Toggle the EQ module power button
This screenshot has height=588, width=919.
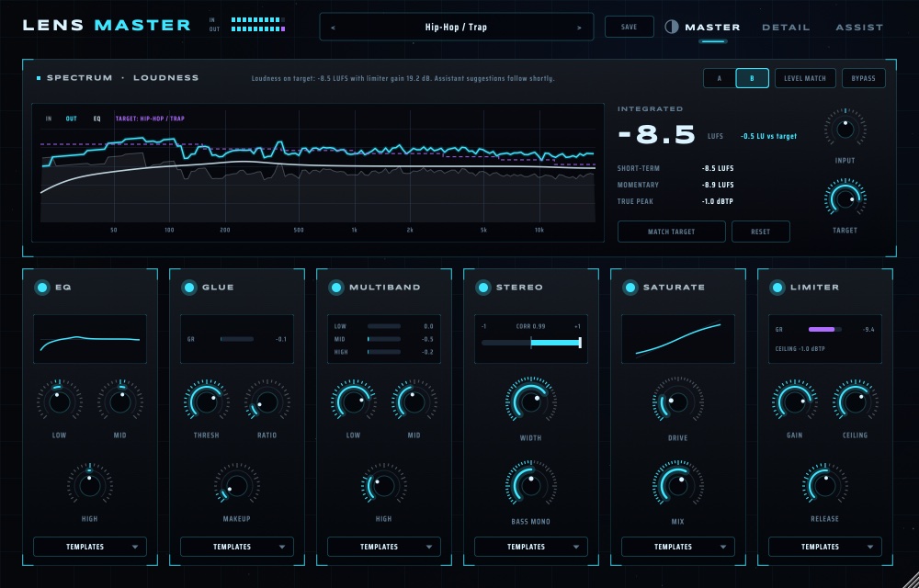[41, 288]
